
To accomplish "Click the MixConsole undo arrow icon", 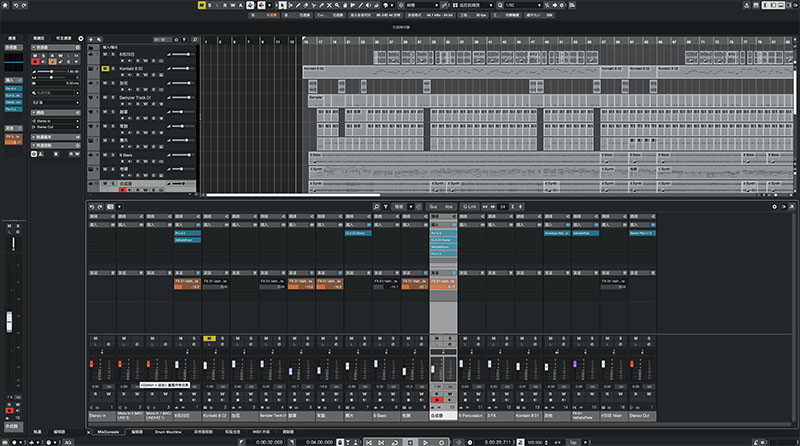I will point(91,207).
